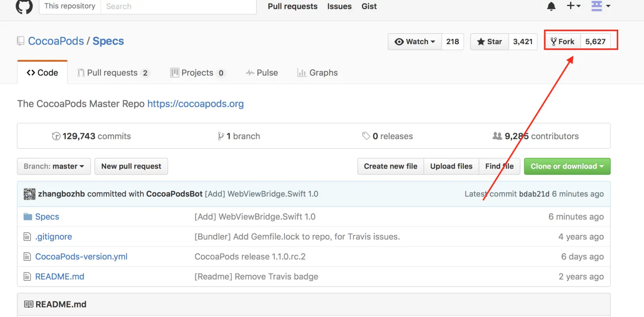The height and width of the screenshot is (317, 644).
Task: Switch to the Code tab
Action: [x=42, y=72]
